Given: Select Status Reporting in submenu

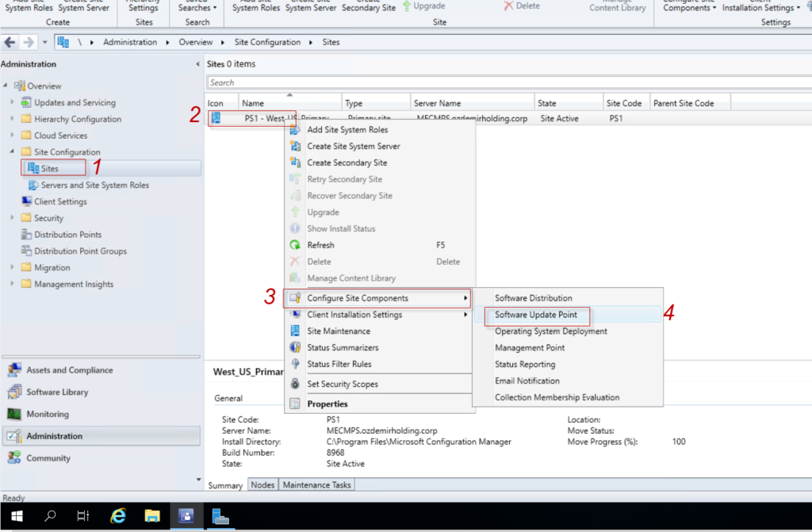Looking at the screenshot, I should pos(525,365).
